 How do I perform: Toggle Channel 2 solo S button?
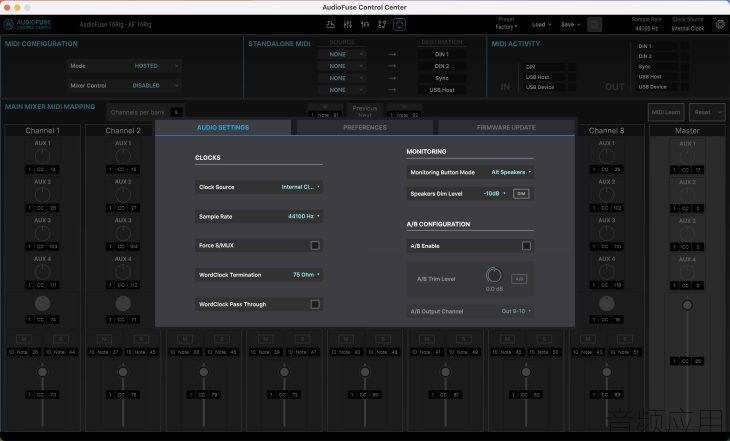[x=141, y=339]
